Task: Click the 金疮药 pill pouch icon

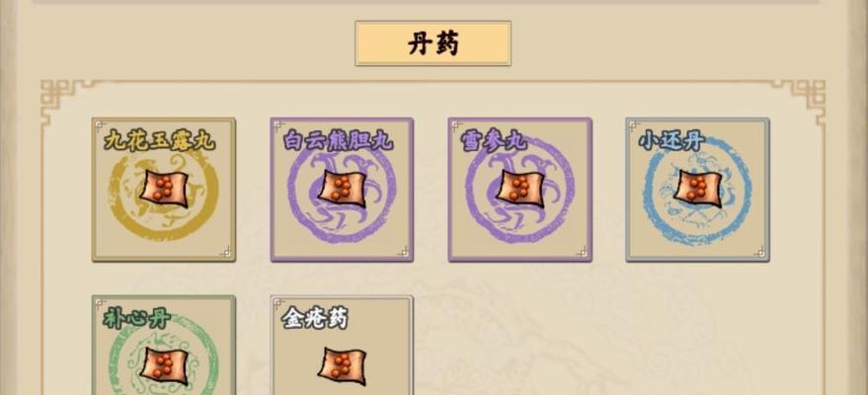Action: pyautogui.click(x=343, y=365)
